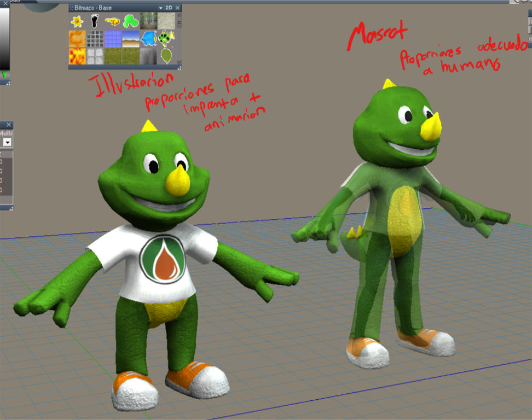Select the purple tiled normal map bitmap
This screenshot has height=420, width=532.
click(x=112, y=39)
